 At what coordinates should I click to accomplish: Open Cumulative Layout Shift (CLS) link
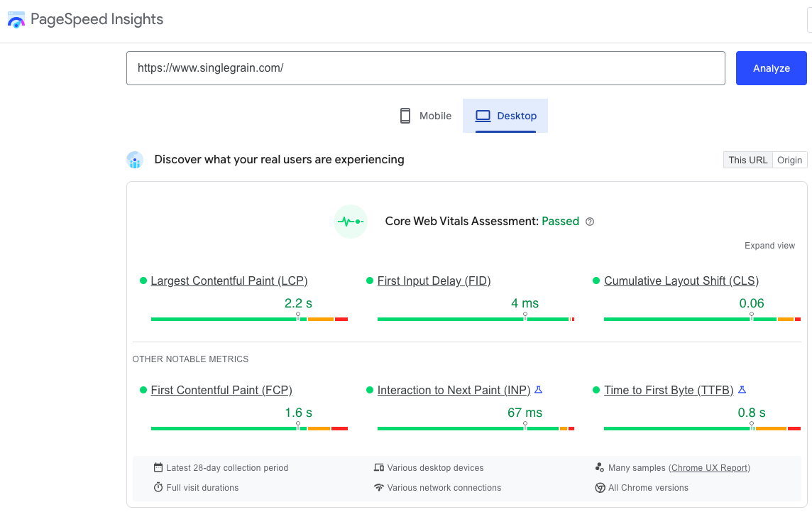coord(681,281)
